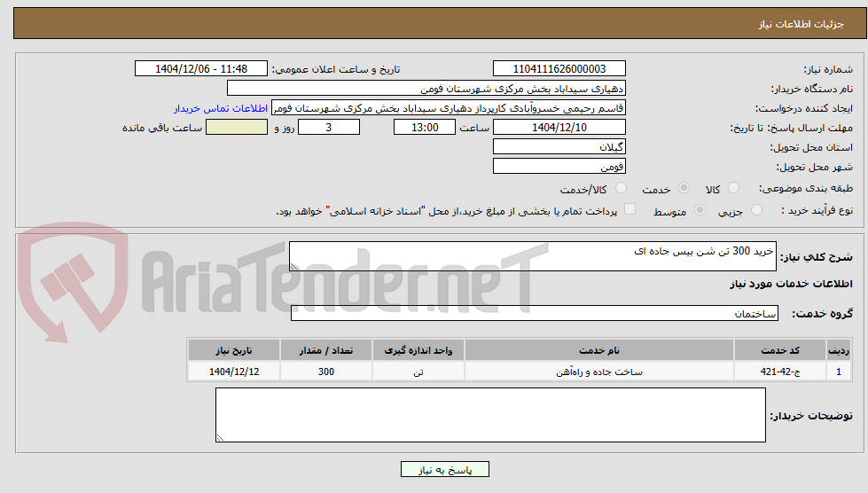The image size is (868, 493).
Task: Select the خدمت radio button
Action: coord(684,188)
